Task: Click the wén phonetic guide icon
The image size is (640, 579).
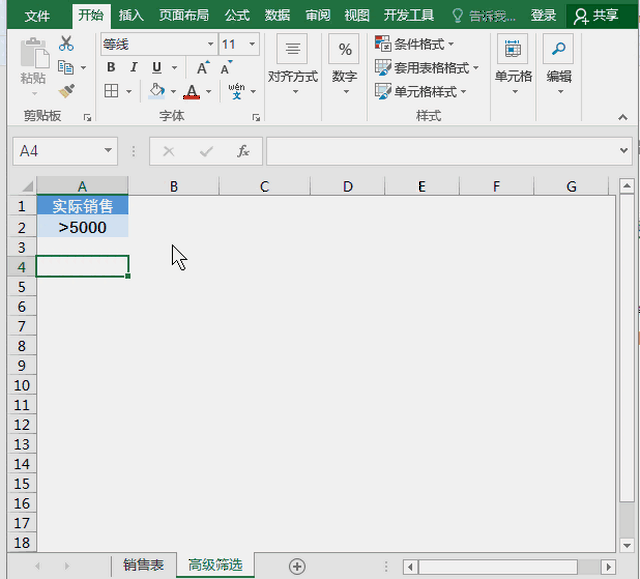Action: tap(237, 91)
